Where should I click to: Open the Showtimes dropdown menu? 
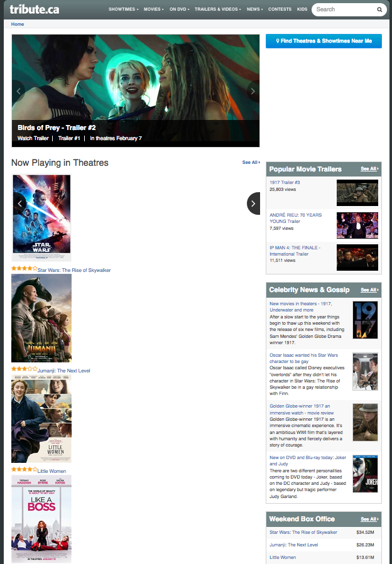(123, 9)
